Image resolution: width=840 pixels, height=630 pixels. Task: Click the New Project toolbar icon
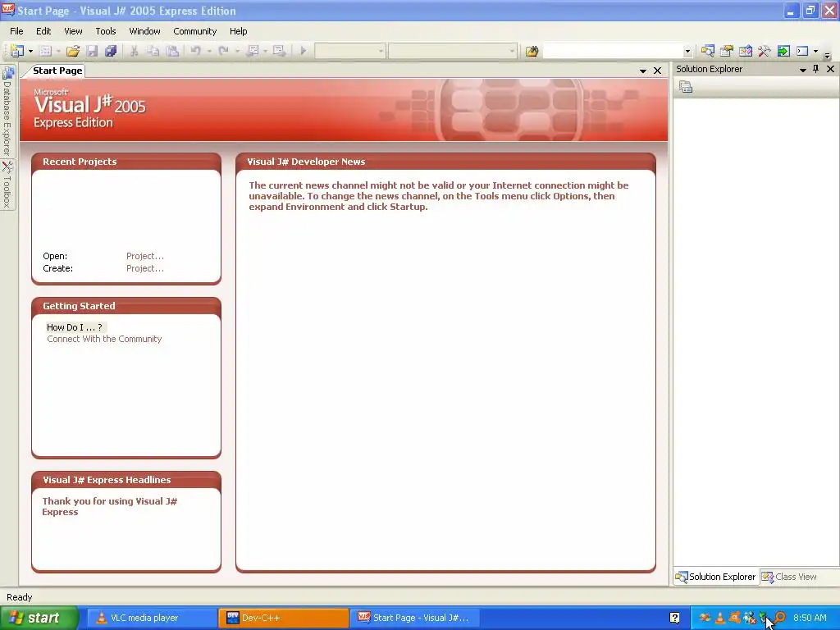click(17, 51)
